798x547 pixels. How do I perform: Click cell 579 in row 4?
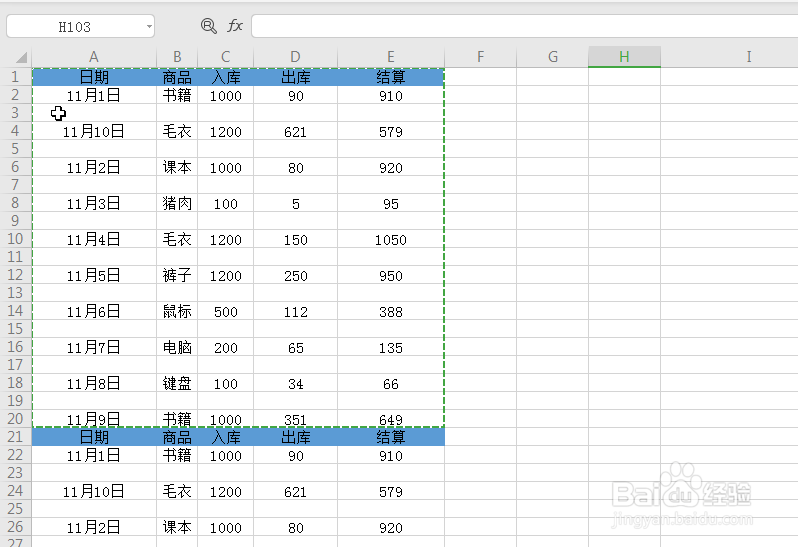pos(391,131)
